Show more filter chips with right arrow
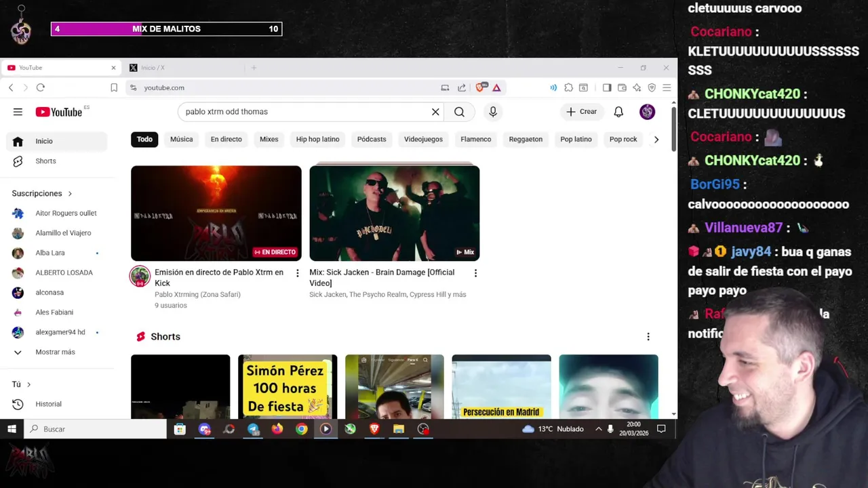868x488 pixels. pos(656,140)
